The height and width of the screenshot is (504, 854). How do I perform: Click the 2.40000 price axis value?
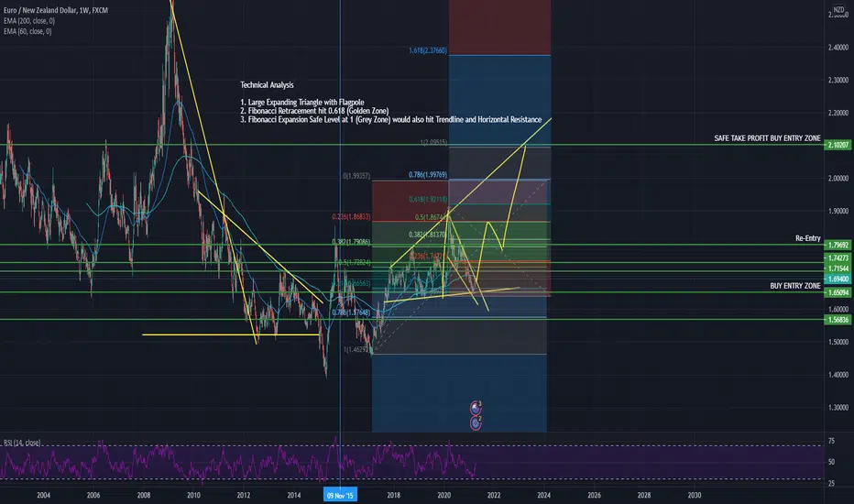838,48
